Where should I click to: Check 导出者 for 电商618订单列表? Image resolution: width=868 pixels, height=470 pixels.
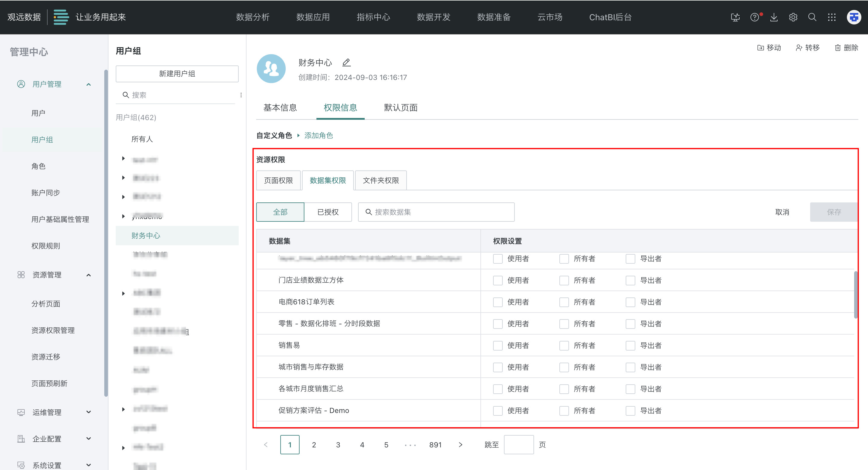point(630,302)
